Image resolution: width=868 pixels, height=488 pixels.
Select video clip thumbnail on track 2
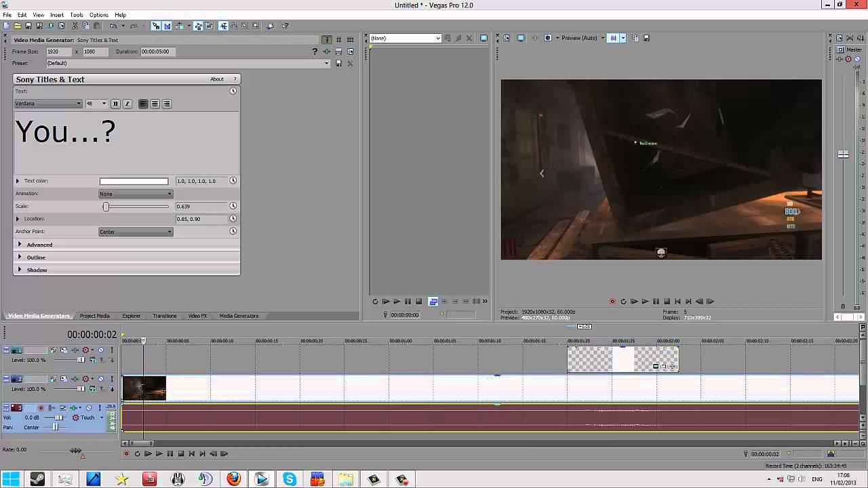pyautogui.click(x=144, y=388)
